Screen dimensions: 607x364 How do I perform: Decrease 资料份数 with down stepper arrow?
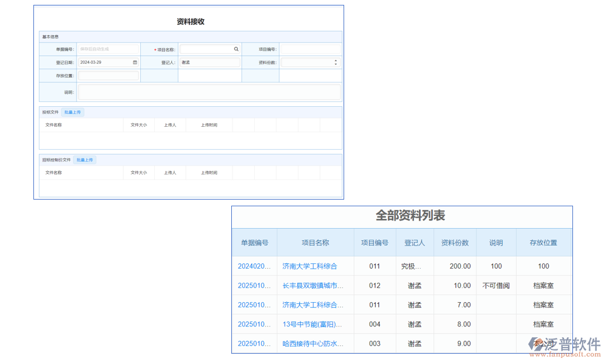(x=336, y=64)
